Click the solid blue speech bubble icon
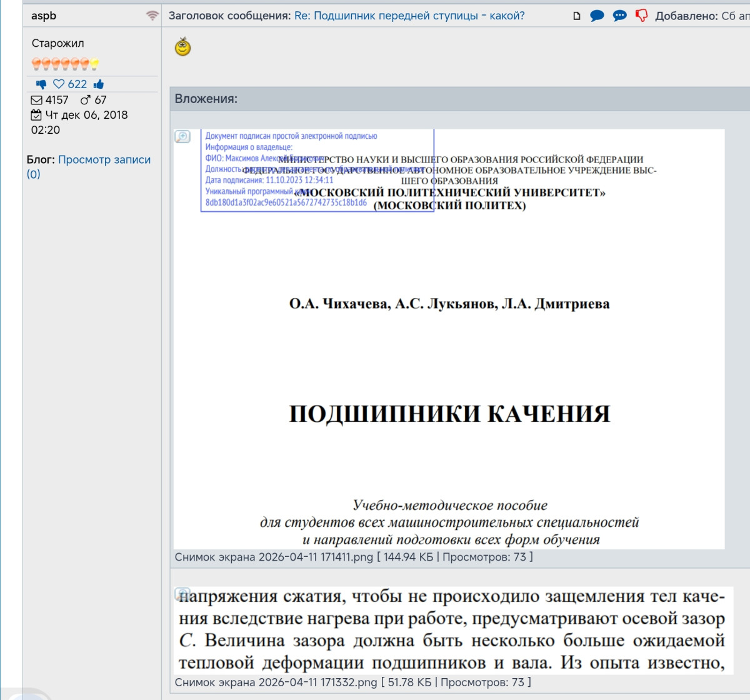The height and width of the screenshot is (700, 750). pos(597,16)
